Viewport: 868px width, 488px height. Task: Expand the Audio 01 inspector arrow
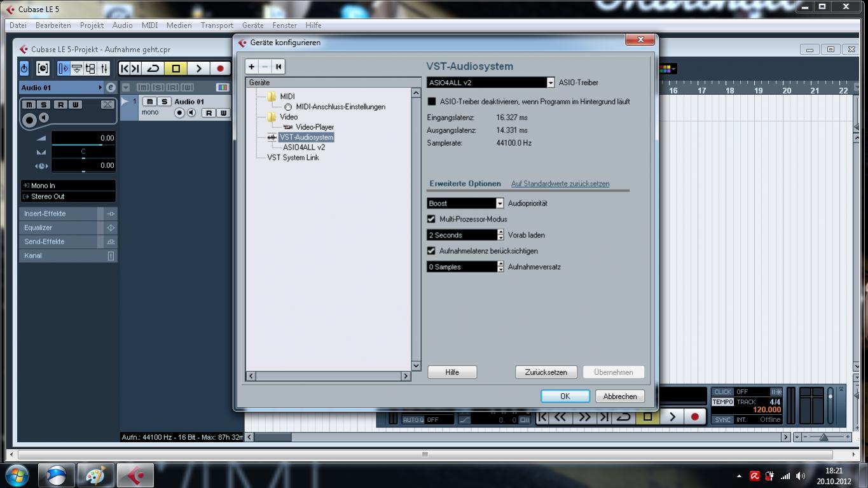[100, 87]
